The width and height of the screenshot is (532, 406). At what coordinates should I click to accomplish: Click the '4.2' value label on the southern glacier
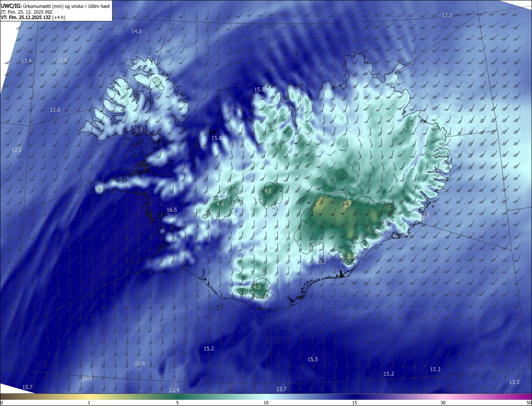click(x=256, y=287)
